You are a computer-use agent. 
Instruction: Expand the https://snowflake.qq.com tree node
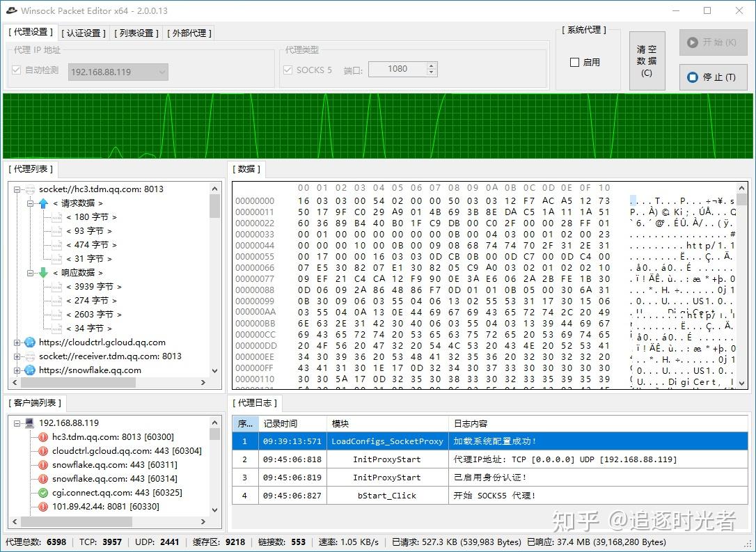(x=17, y=370)
